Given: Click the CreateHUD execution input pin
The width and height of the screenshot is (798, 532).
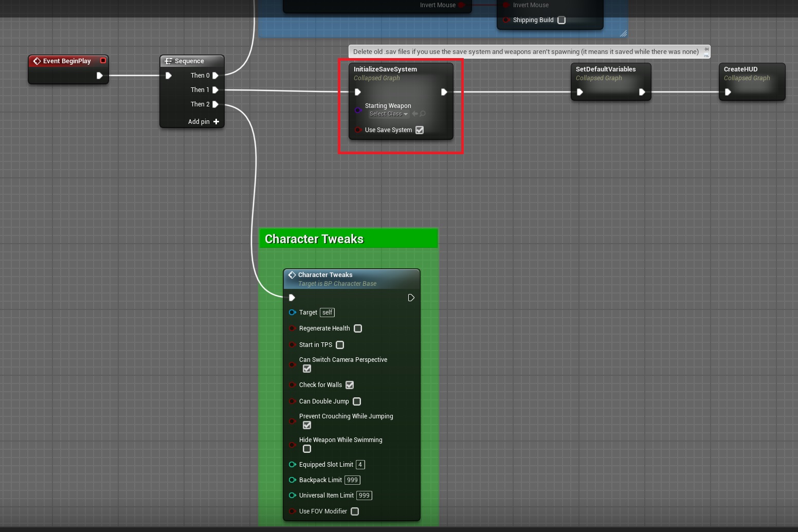Looking at the screenshot, I should (x=728, y=92).
